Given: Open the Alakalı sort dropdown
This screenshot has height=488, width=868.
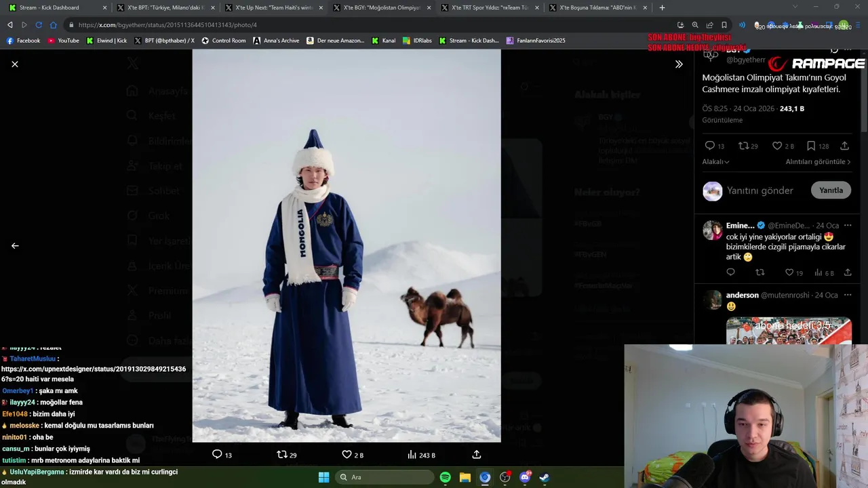Looking at the screenshot, I should [715, 162].
